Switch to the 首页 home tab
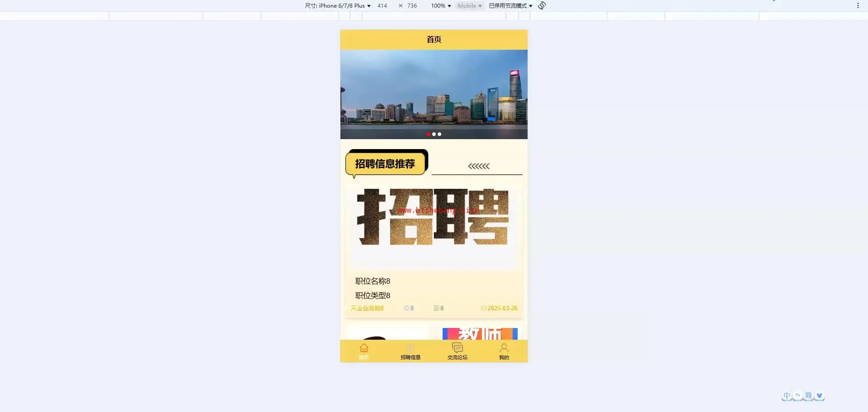The image size is (868, 412). tap(364, 351)
